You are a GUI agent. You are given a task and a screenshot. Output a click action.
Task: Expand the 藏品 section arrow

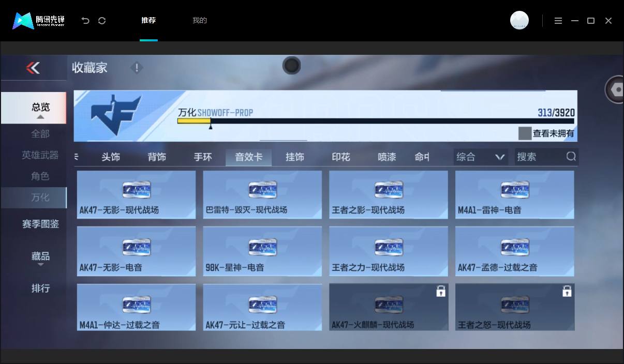40,265
